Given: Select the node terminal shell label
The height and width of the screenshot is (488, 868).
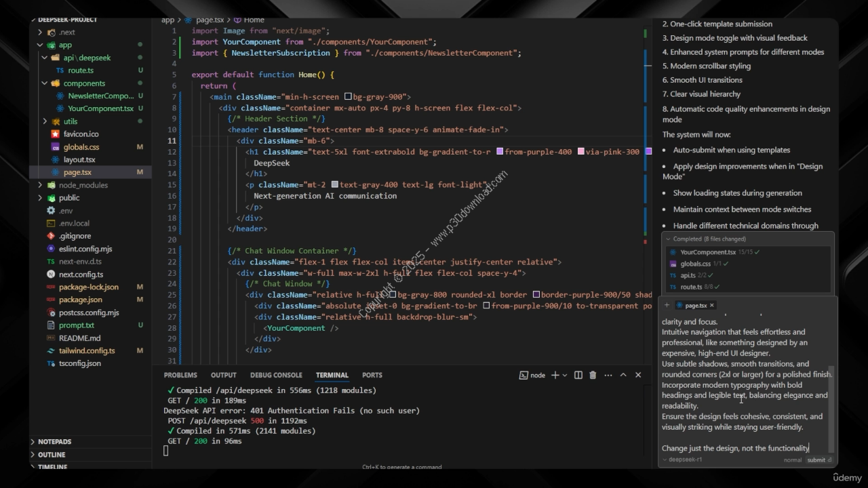Looking at the screenshot, I should 532,375.
